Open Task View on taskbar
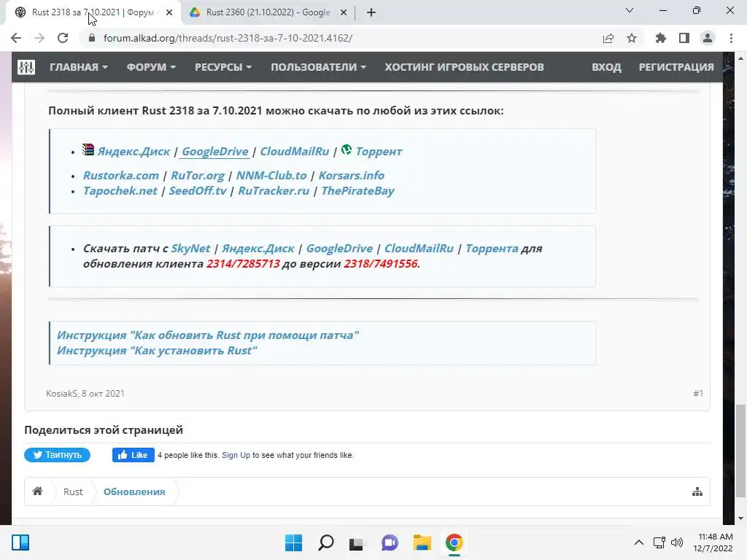 [357, 542]
